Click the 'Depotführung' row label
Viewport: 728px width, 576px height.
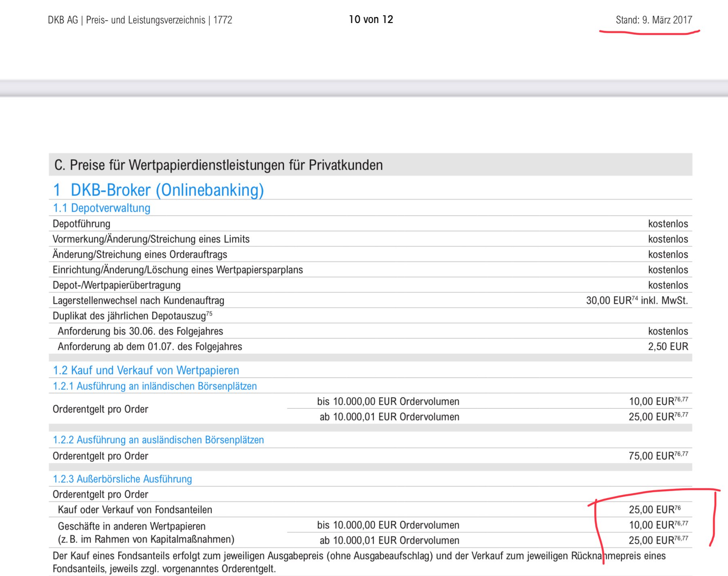pyautogui.click(x=81, y=223)
